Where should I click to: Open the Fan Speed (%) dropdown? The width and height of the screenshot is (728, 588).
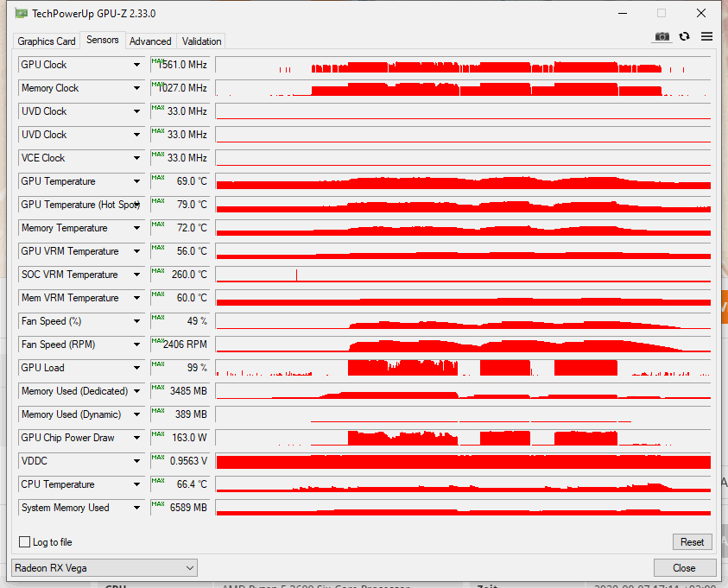[137, 321]
